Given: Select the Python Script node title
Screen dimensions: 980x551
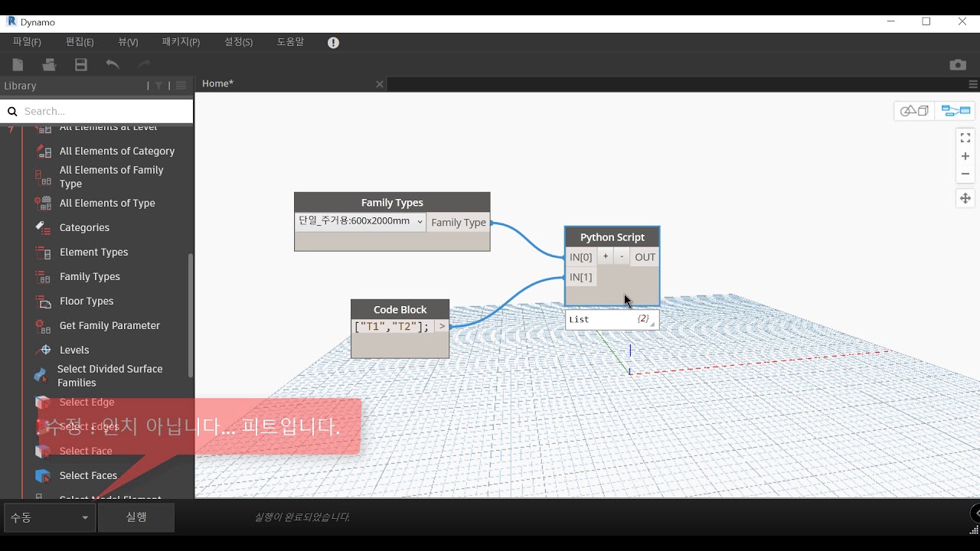Looking at the screenshot, I should tap(612, 237).
